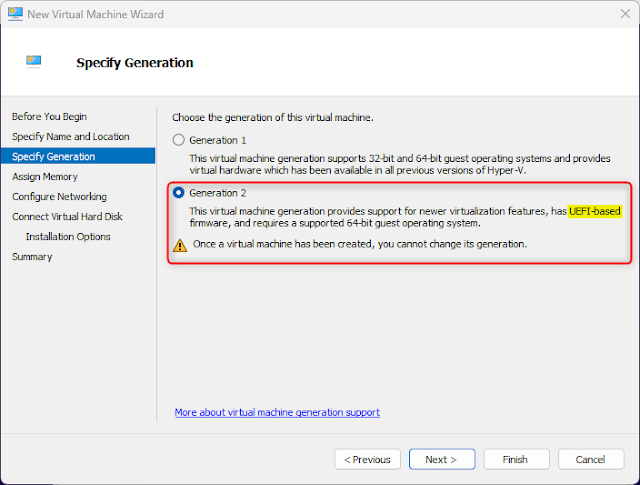Jump to Summary step
Screen dimensions: 640x485
coord(32,256)
